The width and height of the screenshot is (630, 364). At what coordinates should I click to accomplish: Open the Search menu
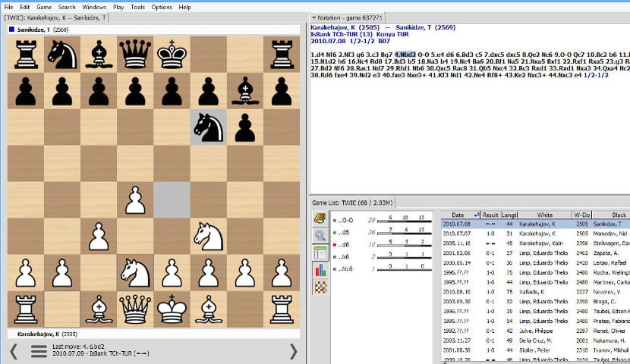point(67,8)
